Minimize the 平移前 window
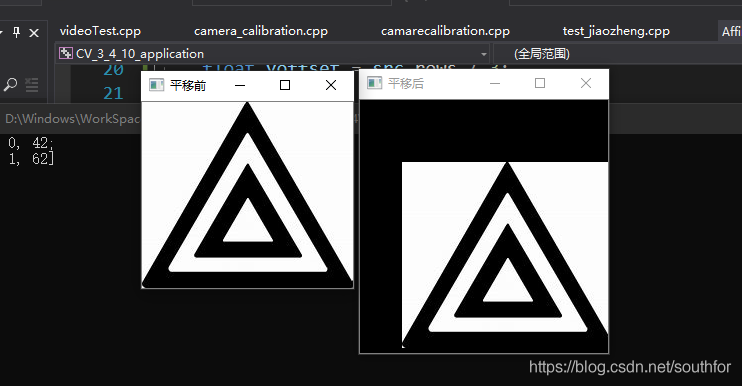 click(240, 85)
